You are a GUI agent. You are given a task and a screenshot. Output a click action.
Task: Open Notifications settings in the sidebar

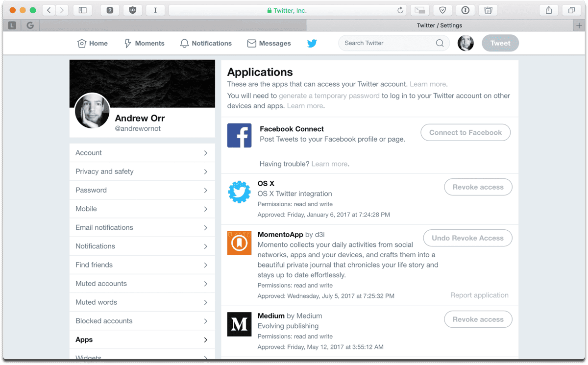point(142,246)
